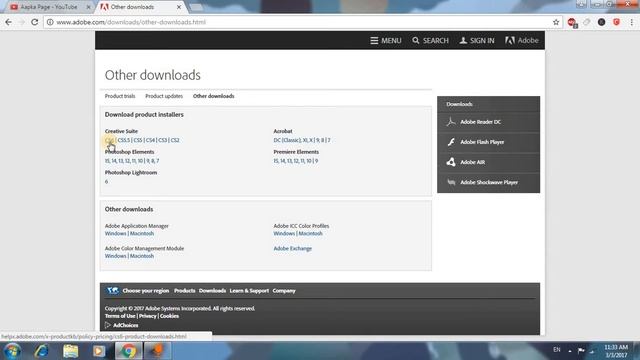Open Chrome's three-dot menu

(x=631, y=22)
